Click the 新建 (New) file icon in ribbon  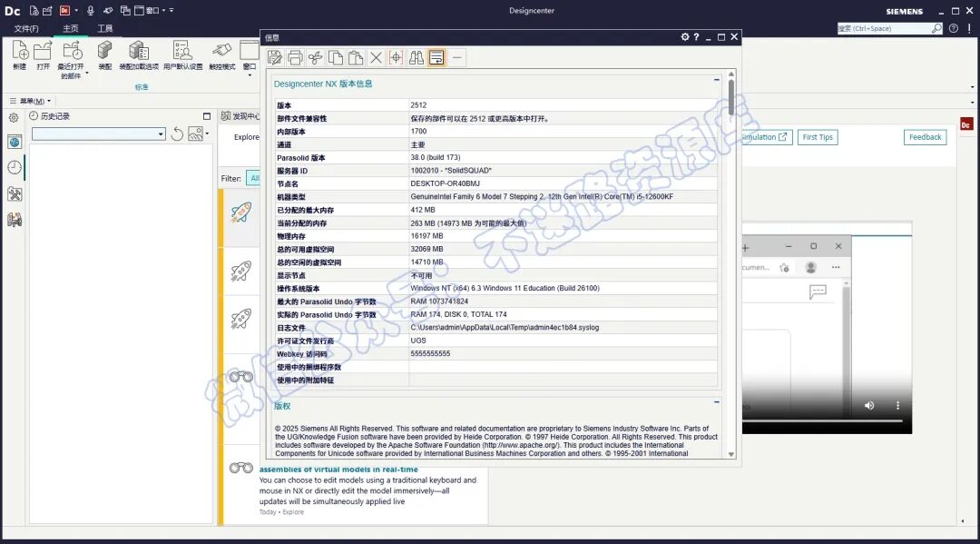19,51
